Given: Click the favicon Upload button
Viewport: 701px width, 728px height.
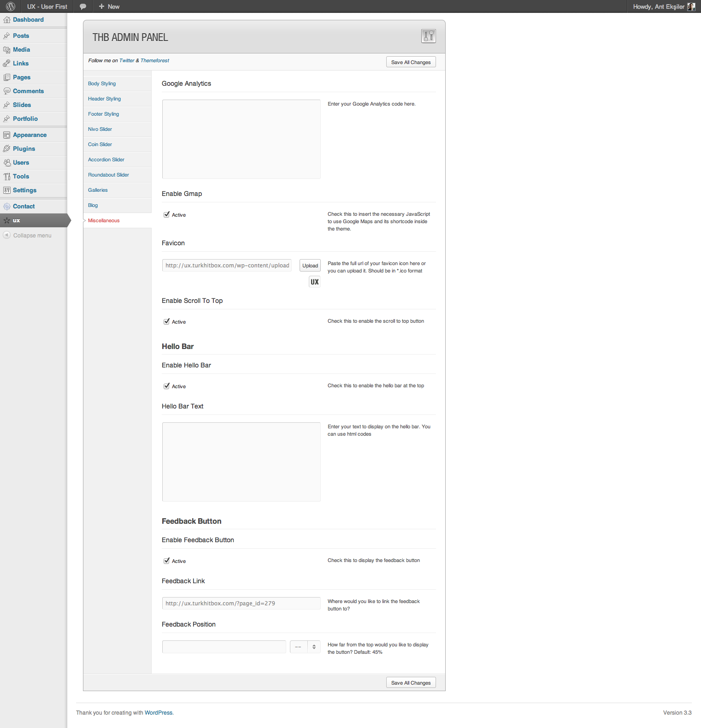Looking at the screenshot, I should (310, 266).
